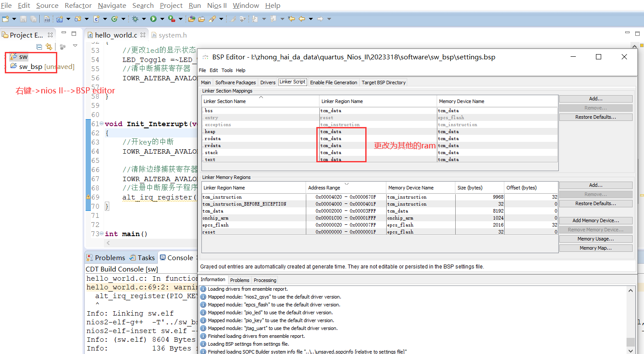Click the Back navigation arrow icon
The width and height of the screenshot is (644, 354).
point(302,19)
